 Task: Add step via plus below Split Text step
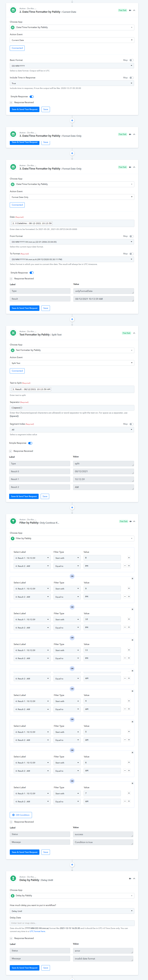tap(72, 507)
